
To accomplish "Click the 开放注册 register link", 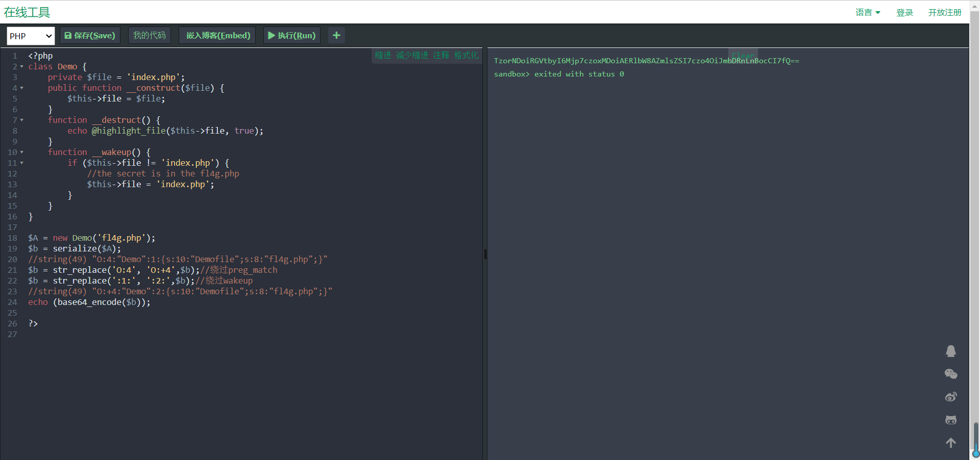I will 945,12.
